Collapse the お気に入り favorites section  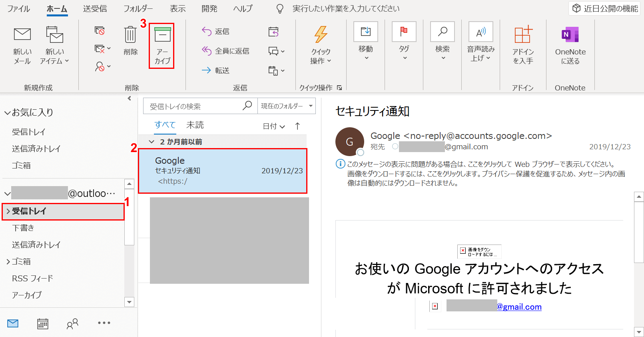pyautogui.click(x=7, y=113)
